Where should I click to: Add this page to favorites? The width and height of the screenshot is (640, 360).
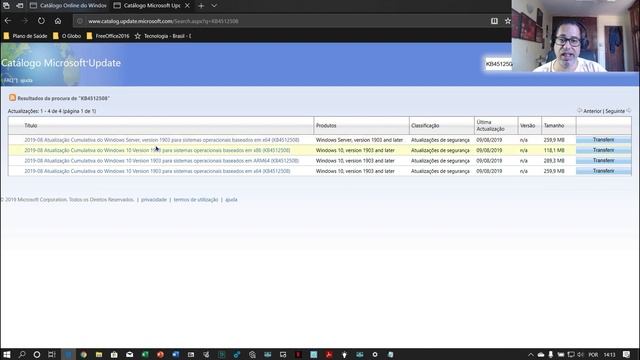pos(507,21)
